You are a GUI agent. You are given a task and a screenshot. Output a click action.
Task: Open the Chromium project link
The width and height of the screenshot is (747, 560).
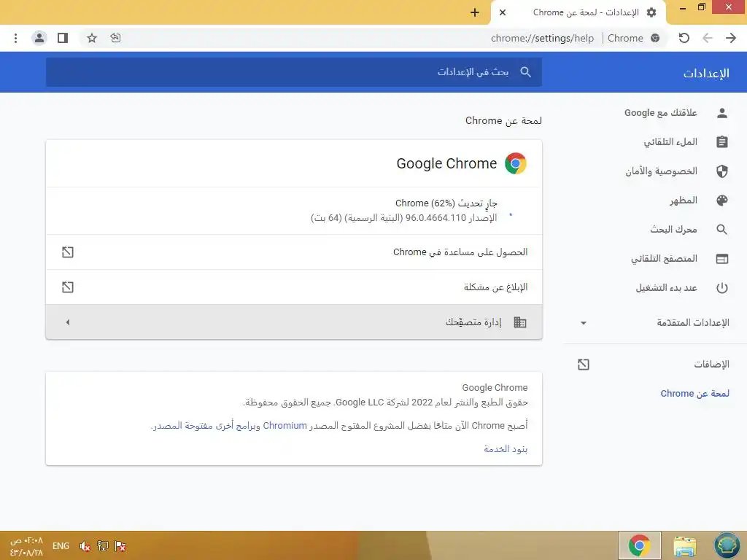(x=285, y=426)
